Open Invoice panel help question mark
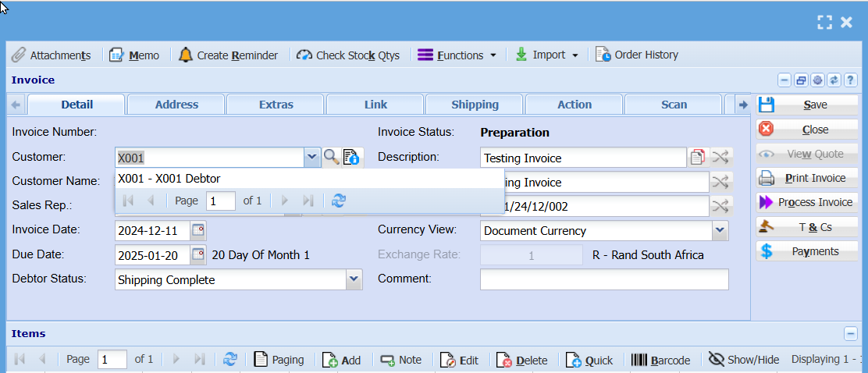The width and height of the screenshot is (868, 373). [x=851, y=80]
